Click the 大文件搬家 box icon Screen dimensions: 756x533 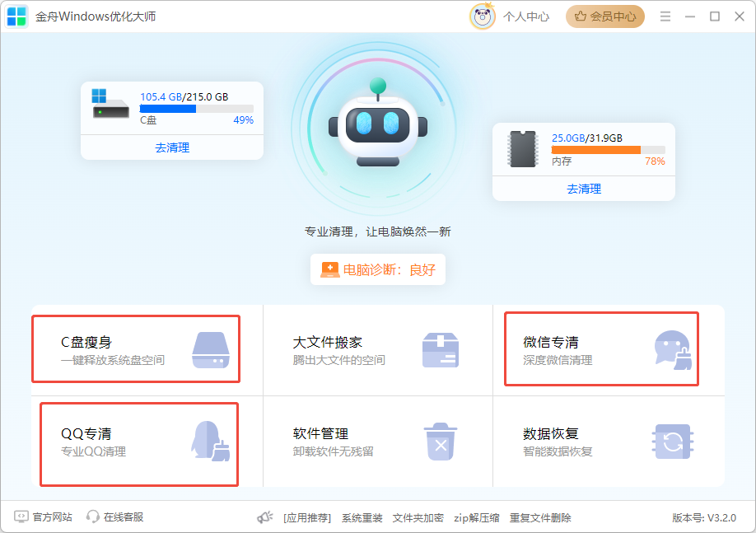click(x=441, y=350)
